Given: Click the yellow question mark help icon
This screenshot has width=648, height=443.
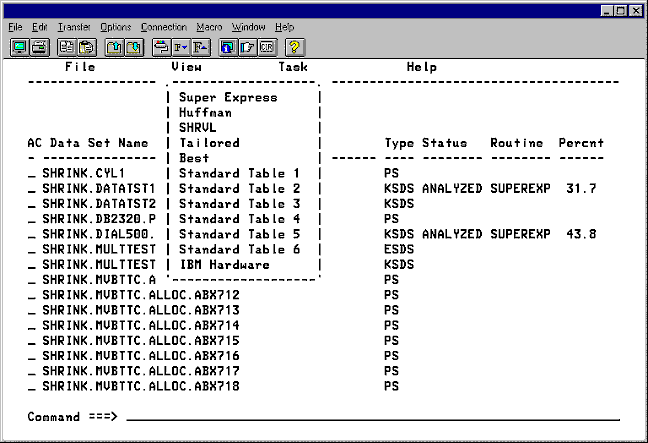Looking at the screenshot, I should click(294, 47).
